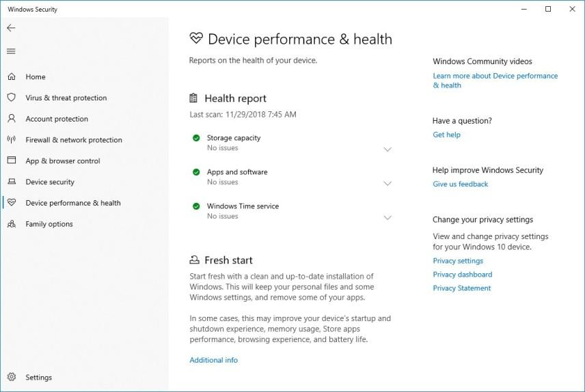Open Give us feedback link

point(460,184)
